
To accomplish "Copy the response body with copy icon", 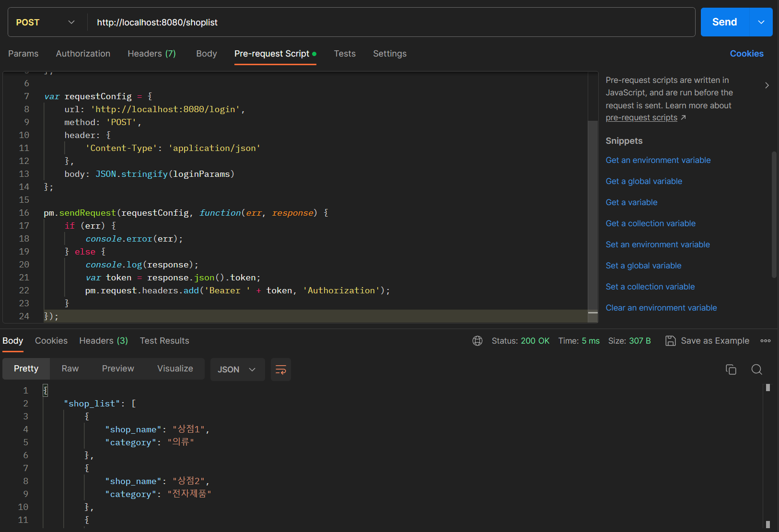I will [x=731, y=370].
